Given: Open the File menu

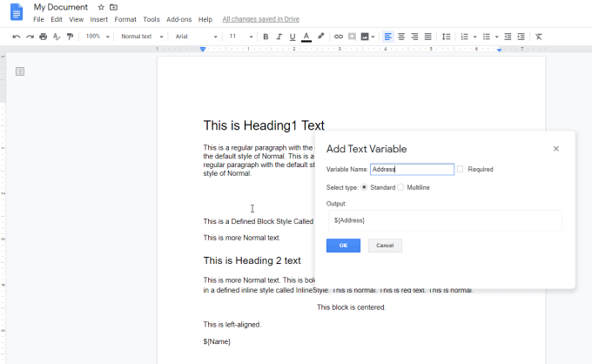Looking at the screenshot, I should click(x=38, y=19).
